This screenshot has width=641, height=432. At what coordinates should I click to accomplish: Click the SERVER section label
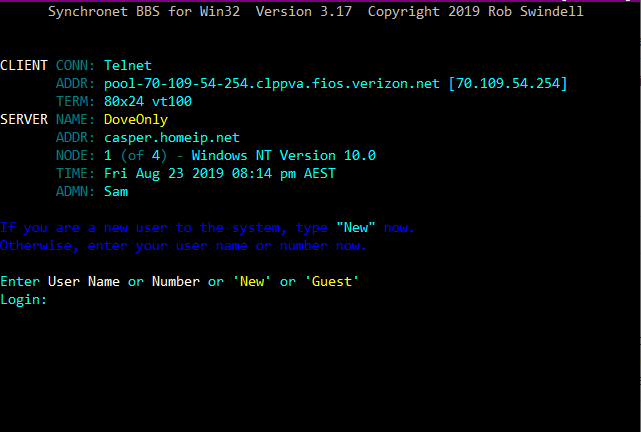click(24, 120)
